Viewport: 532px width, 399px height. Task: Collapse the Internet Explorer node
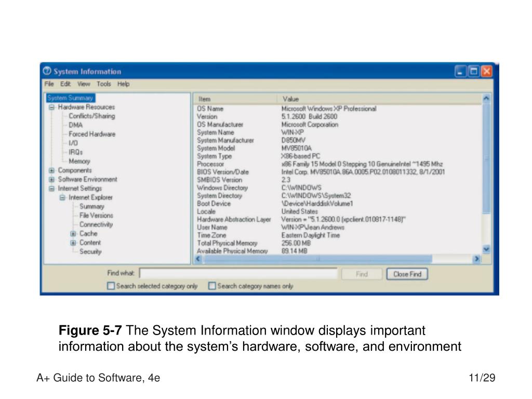62,197
